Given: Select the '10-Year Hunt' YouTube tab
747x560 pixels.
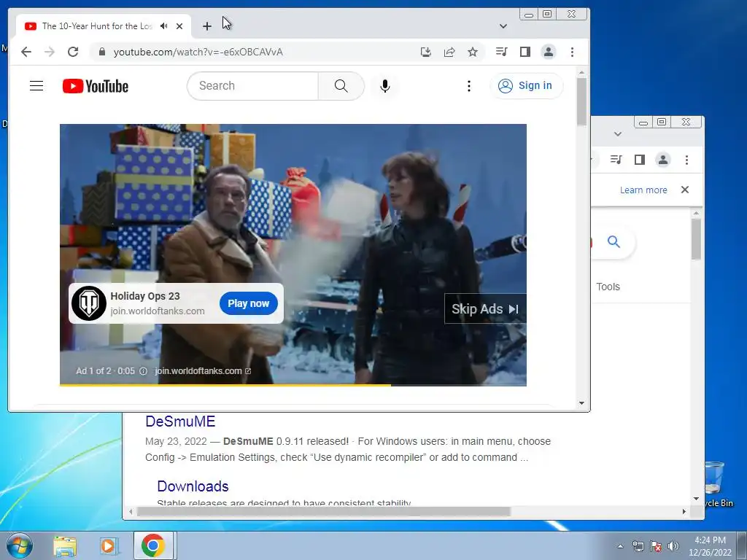Looking at the screenshot, I should coord(97,26).
